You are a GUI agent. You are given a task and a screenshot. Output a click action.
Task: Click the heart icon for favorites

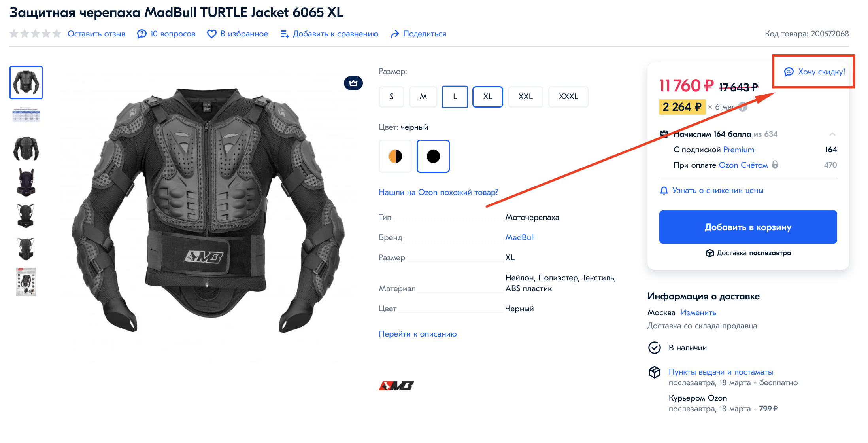click(x=212, y=34)
